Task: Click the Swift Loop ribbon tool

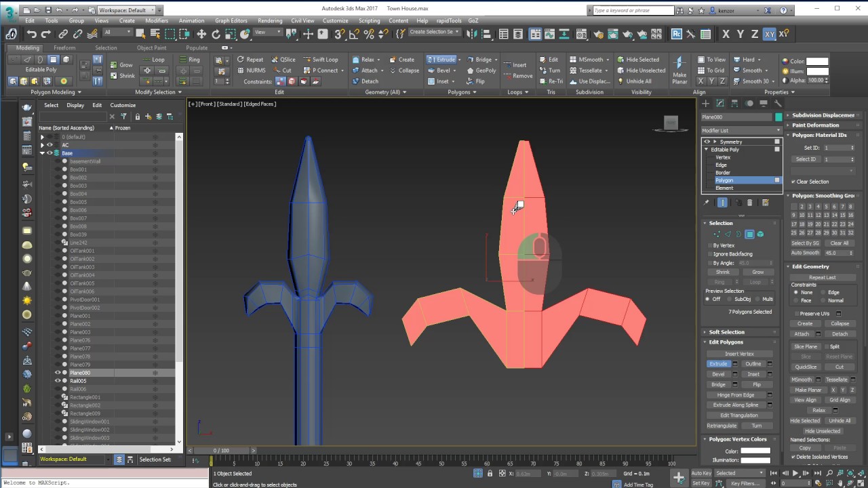Action: coord(320,60)
